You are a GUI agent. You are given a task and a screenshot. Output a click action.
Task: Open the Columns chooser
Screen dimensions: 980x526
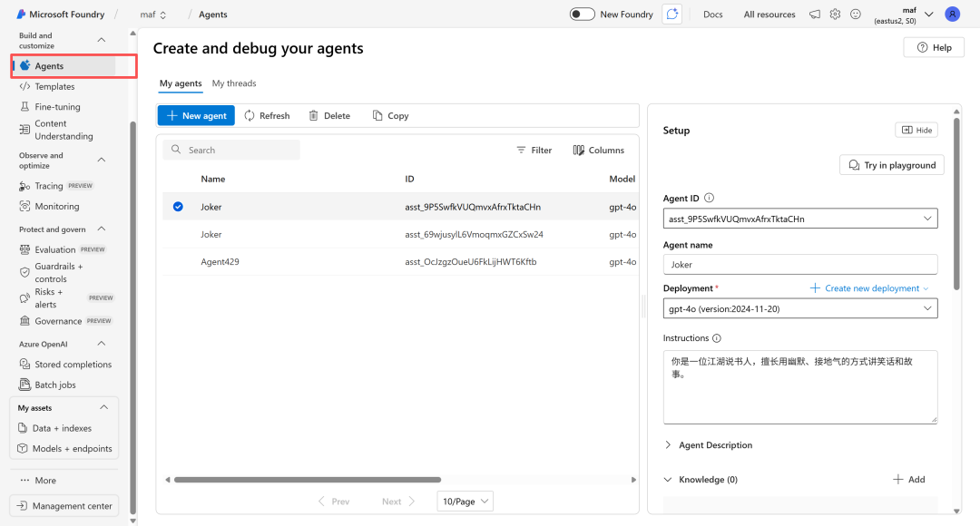[599, 150]
